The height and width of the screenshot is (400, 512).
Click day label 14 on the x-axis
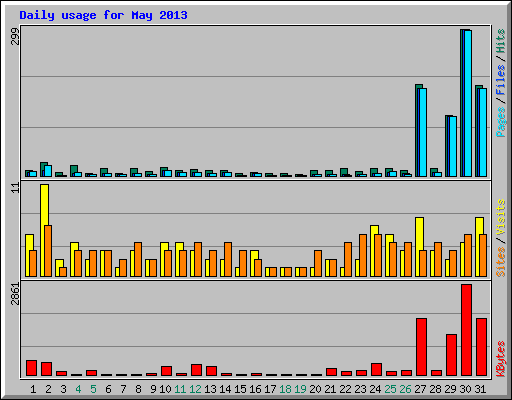(225, 389)
